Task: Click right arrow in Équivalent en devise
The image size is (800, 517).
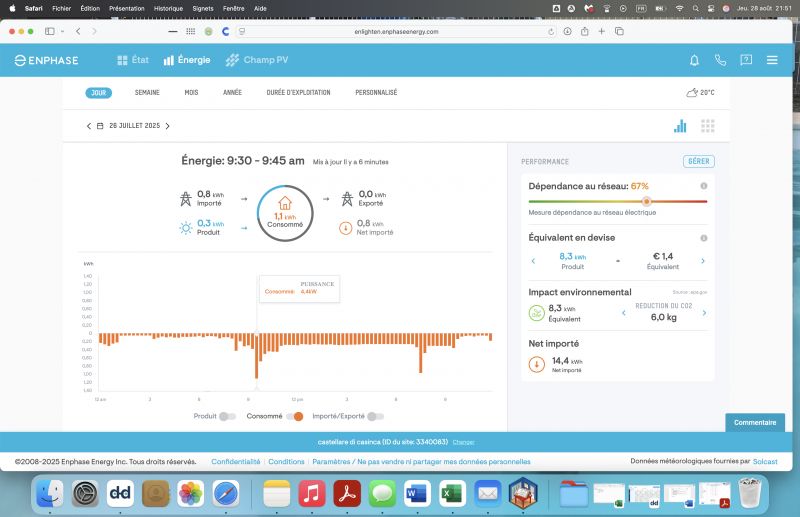Action: (x=703, y=261)
